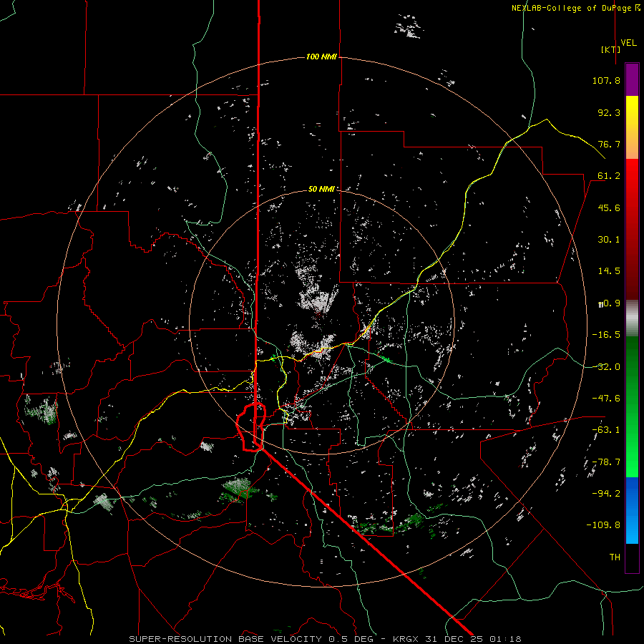
Task: Select the -16.5 scale value
Action: tap(606, 335)
